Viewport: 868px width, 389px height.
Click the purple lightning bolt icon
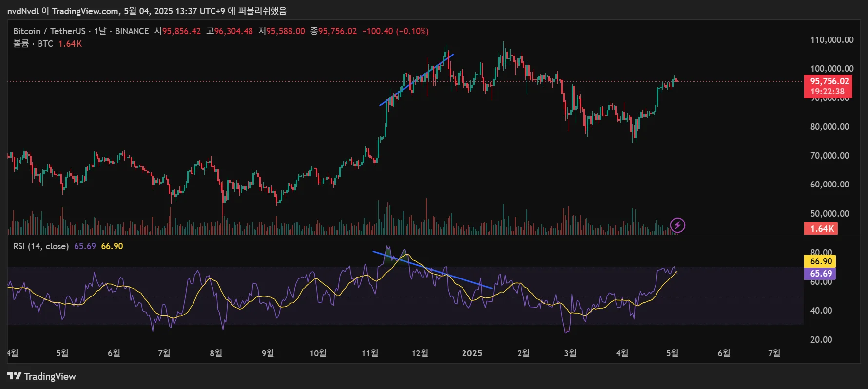677,225
